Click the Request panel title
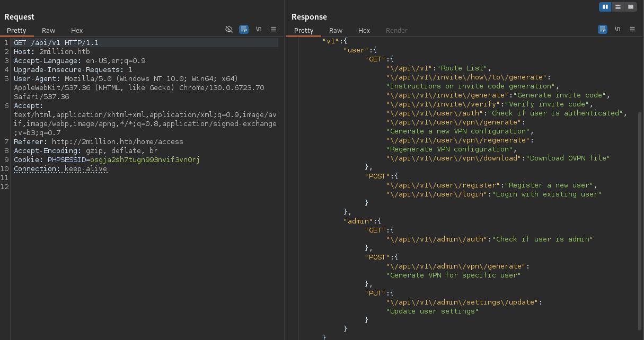 click(19, 17)
